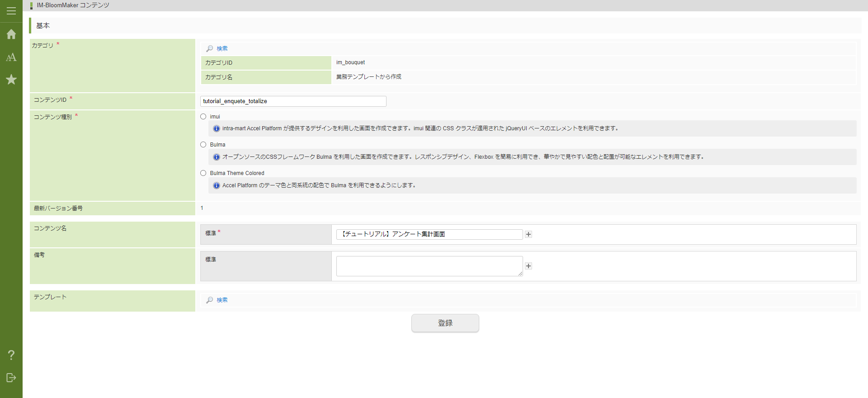Click the Bulma Theme Colored label text
Image resolution: width=868 pixels, height=398 pixels.
click(237, 173)
